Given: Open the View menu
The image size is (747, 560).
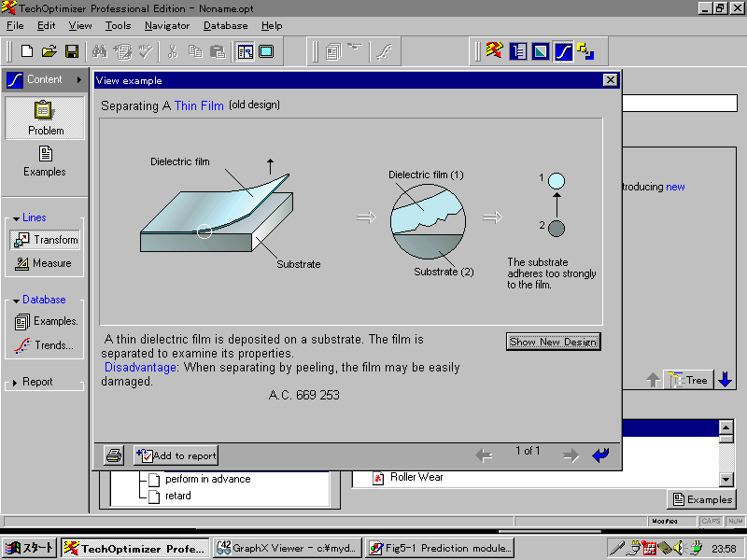Looking at the screenshot, I should tap(80, 26).
